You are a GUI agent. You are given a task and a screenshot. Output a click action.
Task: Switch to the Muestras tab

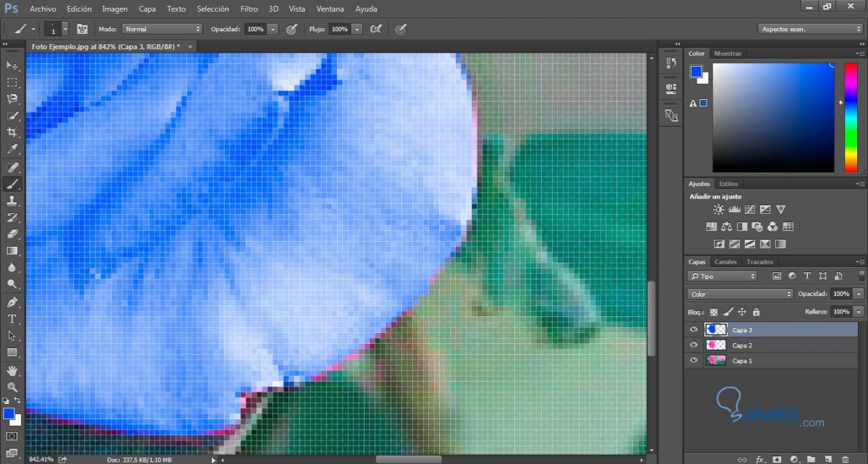coord(728,54)
